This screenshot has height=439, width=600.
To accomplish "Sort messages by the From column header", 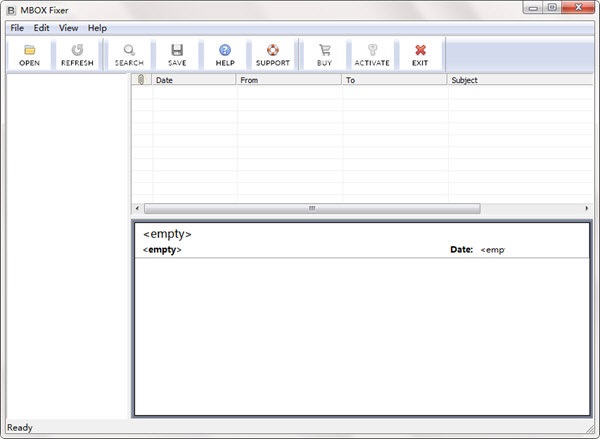I will coord(289,80).
